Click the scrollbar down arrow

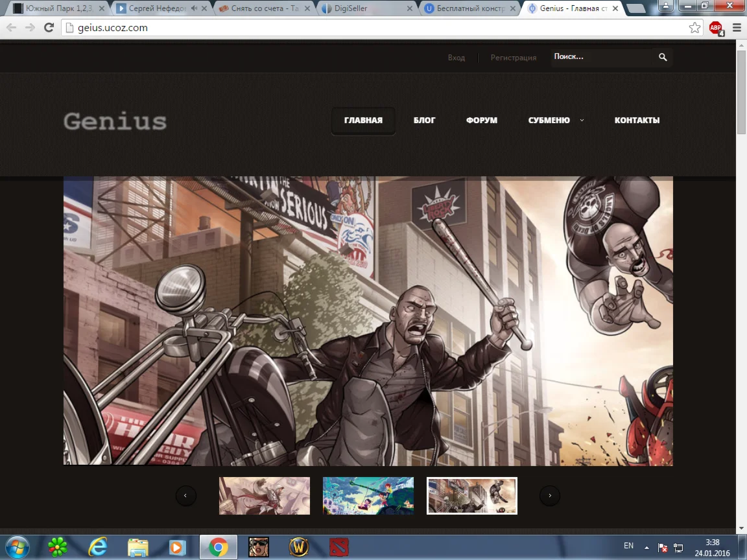[x=741, y=529]
